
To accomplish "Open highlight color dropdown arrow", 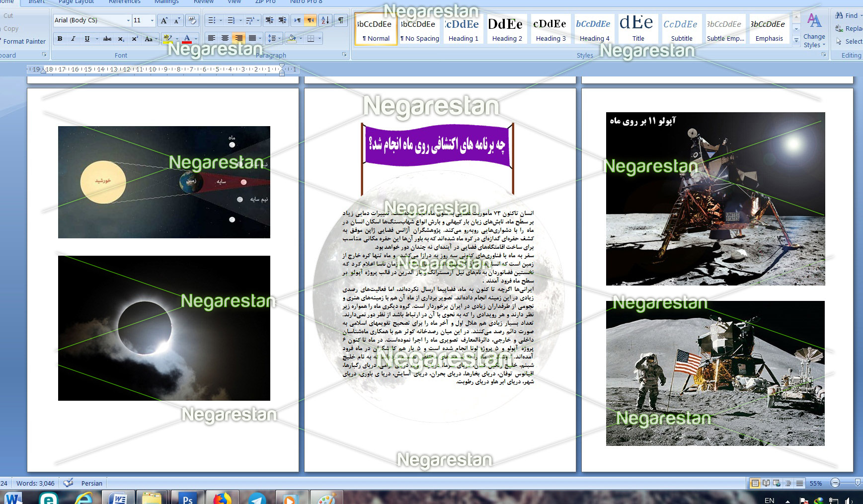I will [177, 39].
